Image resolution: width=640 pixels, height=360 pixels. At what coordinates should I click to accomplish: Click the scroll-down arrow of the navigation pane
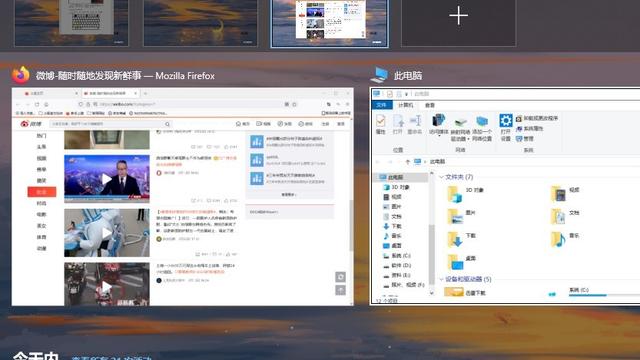(x=431, y=293)
